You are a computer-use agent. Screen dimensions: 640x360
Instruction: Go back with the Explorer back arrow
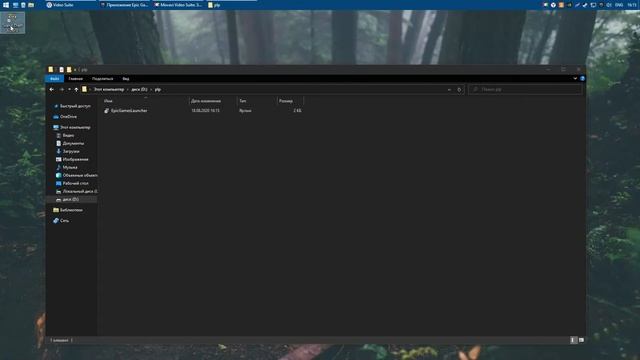pyautogui.click(x=51, y=89)
